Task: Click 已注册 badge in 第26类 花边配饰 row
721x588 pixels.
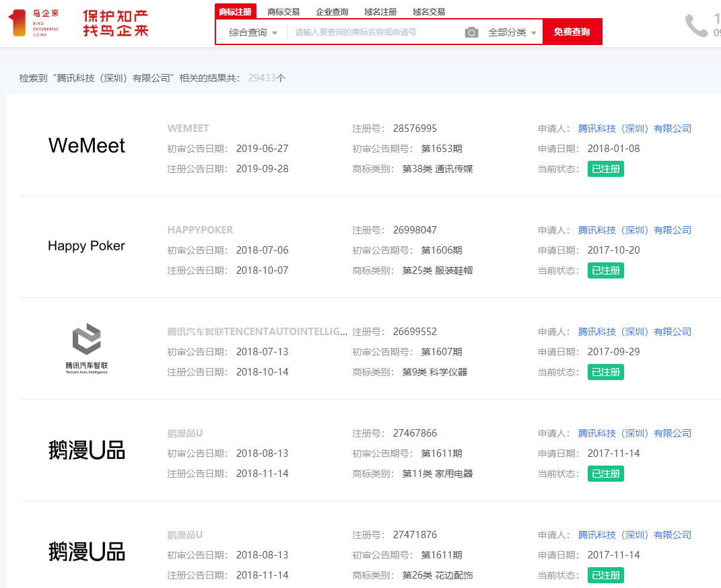Action: (606, 575)
